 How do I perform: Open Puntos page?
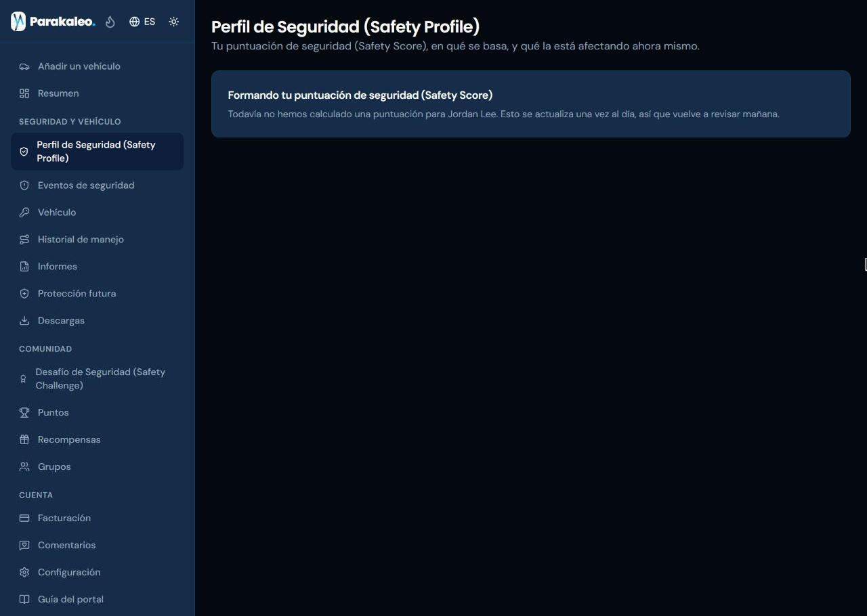(97, 413)
